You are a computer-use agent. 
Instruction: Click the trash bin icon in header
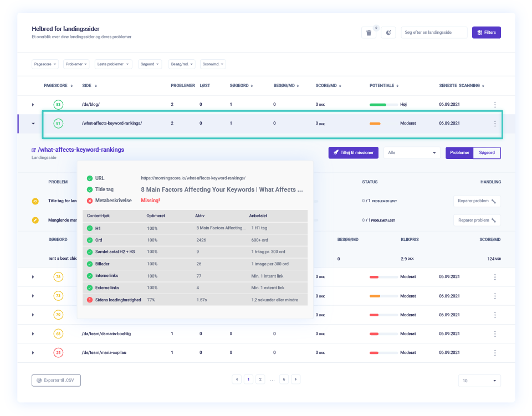[369, 33]
